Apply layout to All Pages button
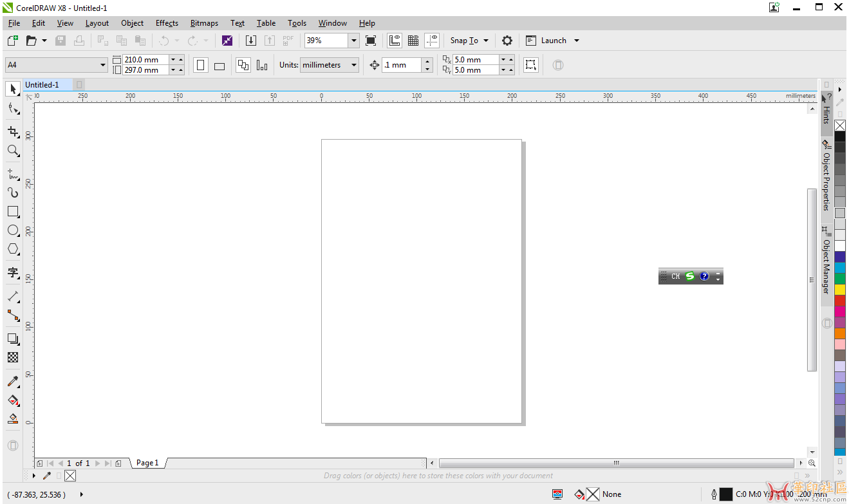This screenshot has width=849, height=504. pos(243,65)
